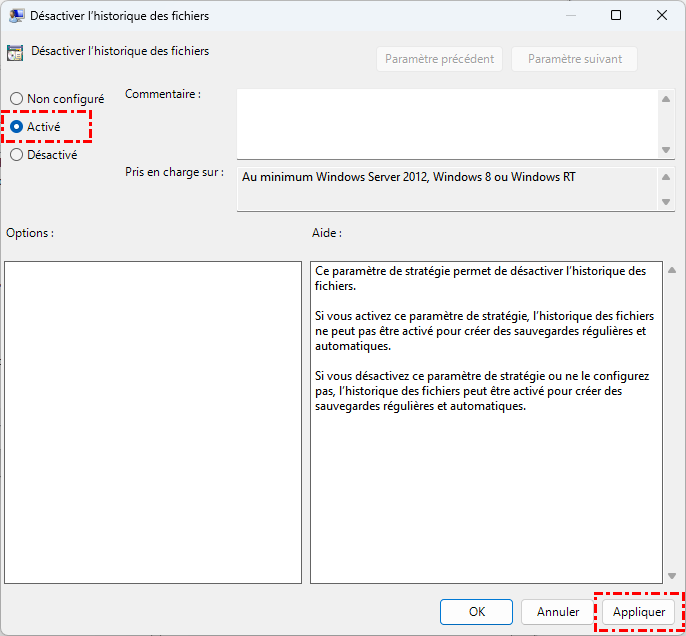Image resolution: width=686 pixels, height=636 pixels.
Task: Click inside the empty Options pane
Action: pos(153,422)
